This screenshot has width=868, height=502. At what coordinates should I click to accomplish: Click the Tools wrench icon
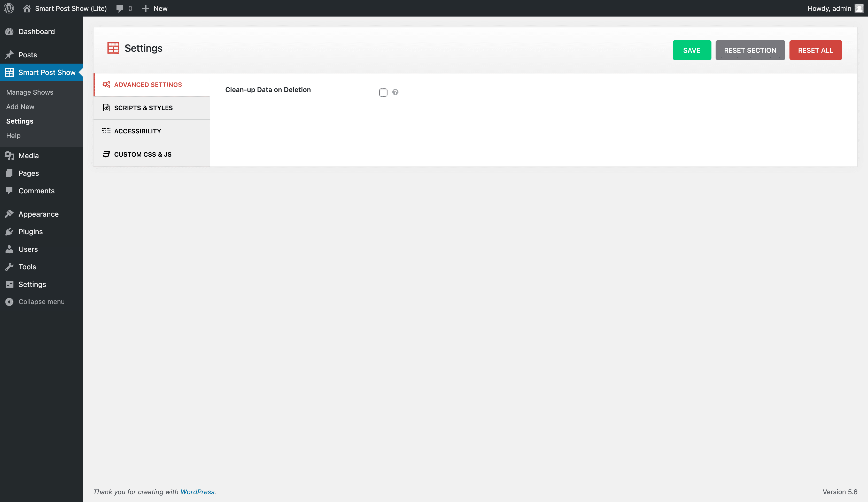coord(9,267)
